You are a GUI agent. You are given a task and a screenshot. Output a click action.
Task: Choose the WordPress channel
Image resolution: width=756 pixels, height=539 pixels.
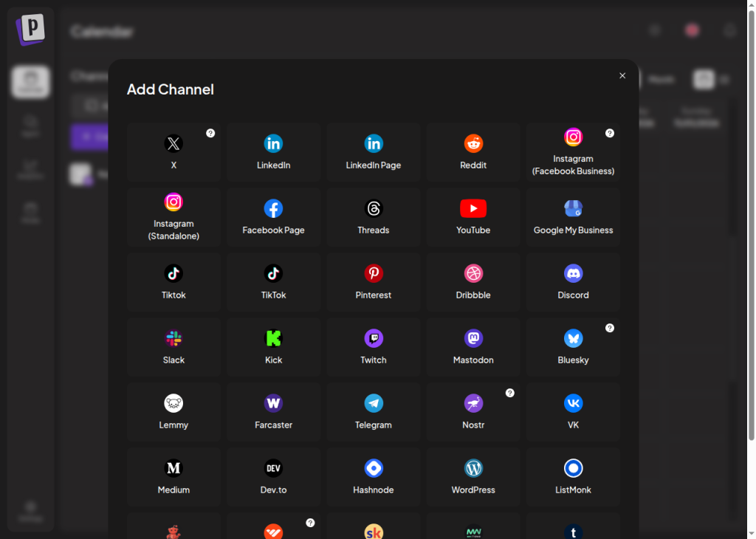click(x=473, y=477)
